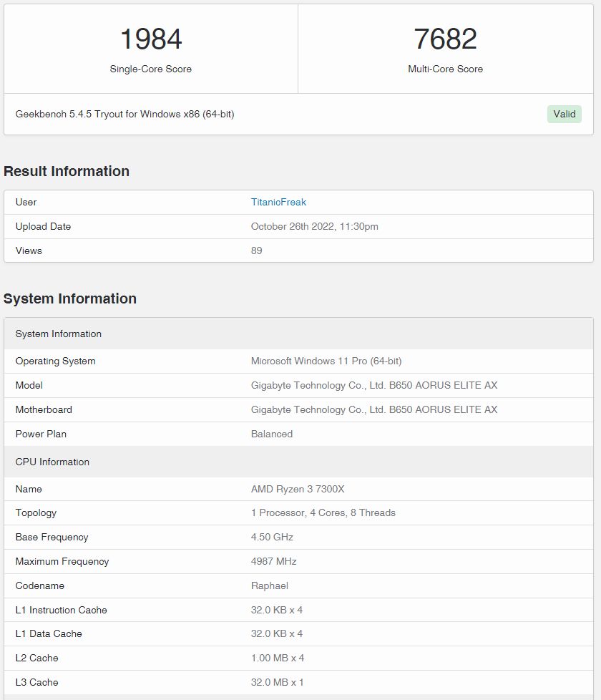The height and width of the screenshot is (700, 601).
Task: Select the October 26th 2022, 11:30pm value
Action: (315, 226)
